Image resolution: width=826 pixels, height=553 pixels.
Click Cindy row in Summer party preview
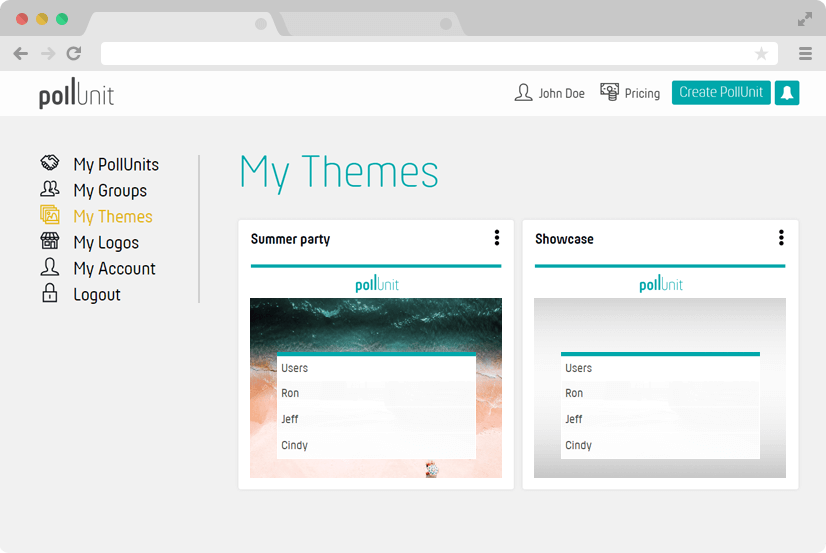(376, 446)
